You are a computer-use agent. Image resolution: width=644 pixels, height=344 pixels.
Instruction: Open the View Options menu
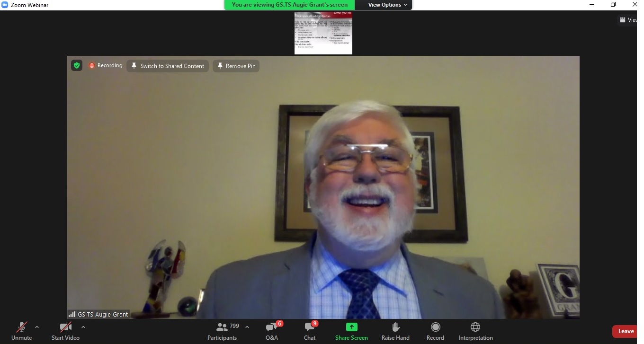tap(387, 5)
